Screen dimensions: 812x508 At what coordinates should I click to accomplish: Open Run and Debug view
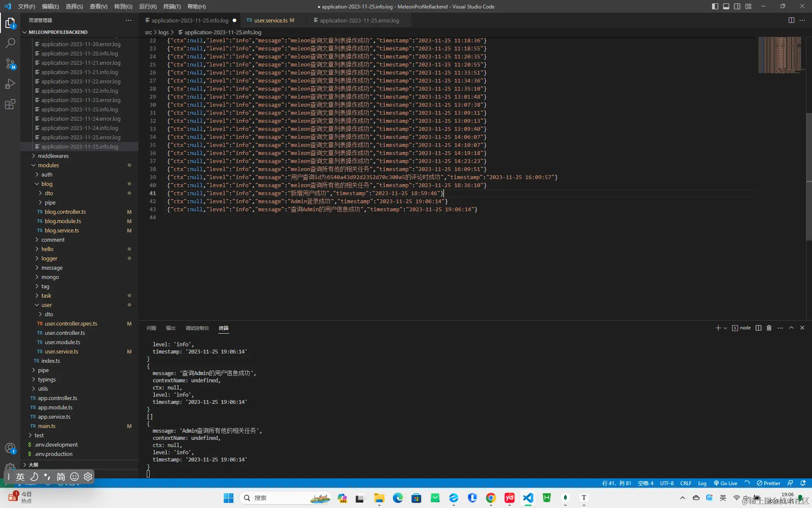tap(10, 84)
